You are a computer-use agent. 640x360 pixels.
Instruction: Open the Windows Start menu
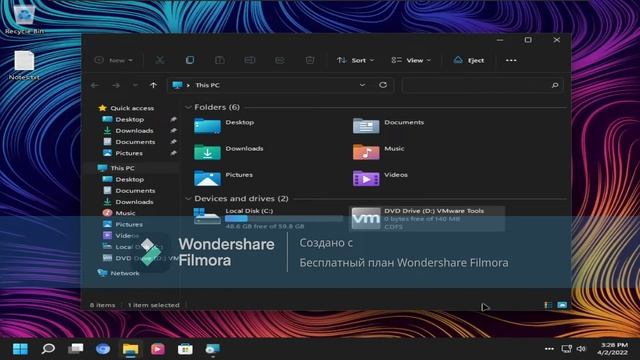[20, 349]
